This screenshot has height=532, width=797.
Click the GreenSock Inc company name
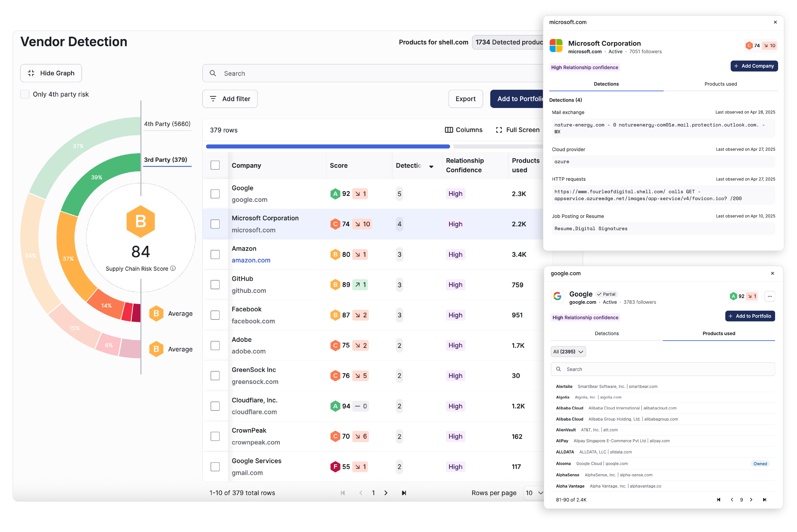pos(254,370)
